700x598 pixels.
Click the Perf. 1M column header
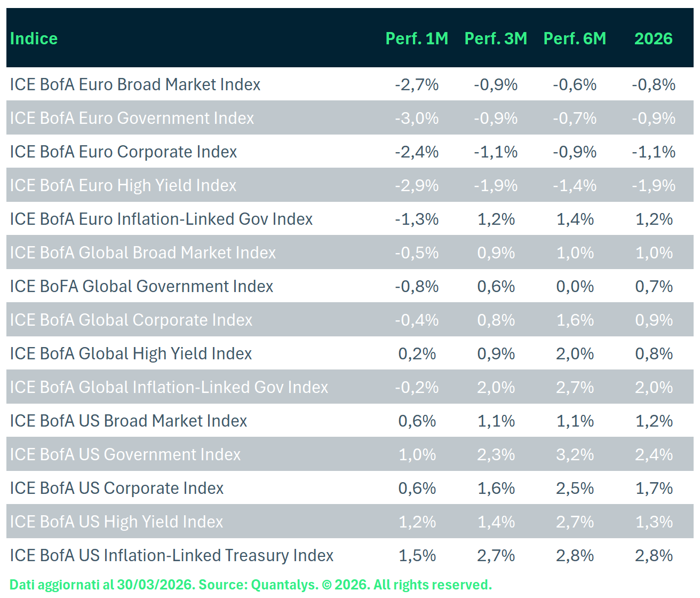coord(417,38)
